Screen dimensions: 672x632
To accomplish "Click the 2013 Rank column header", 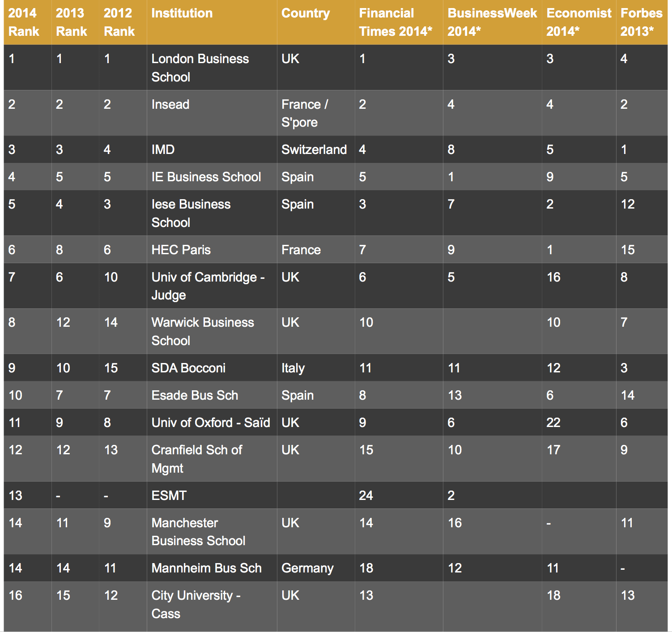I will click(x=75, y=22).
